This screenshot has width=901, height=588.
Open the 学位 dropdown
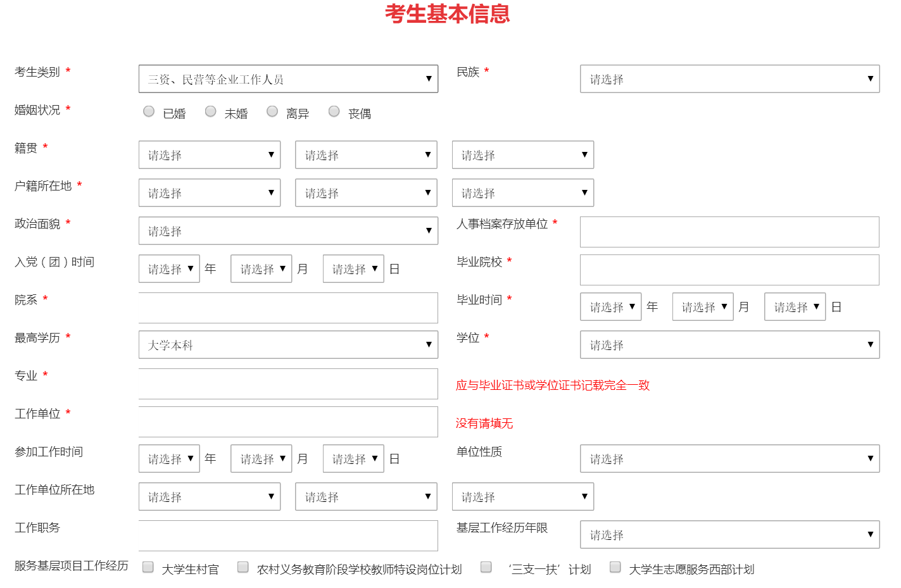click(729, 345)
